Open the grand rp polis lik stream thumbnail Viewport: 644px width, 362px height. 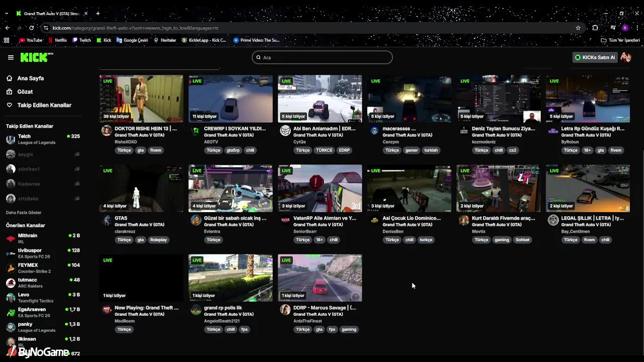pos(230,278)
